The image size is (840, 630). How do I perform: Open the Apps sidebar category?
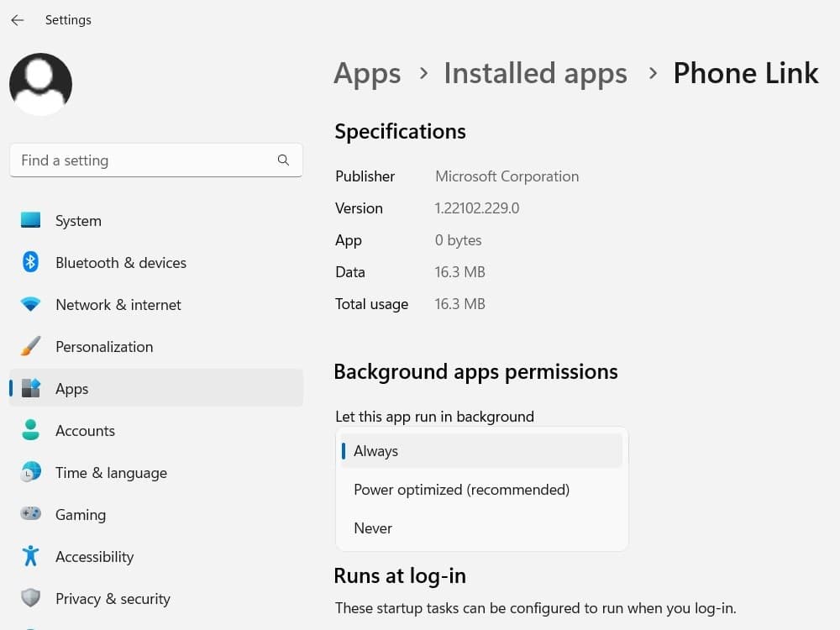coord(72,389)
